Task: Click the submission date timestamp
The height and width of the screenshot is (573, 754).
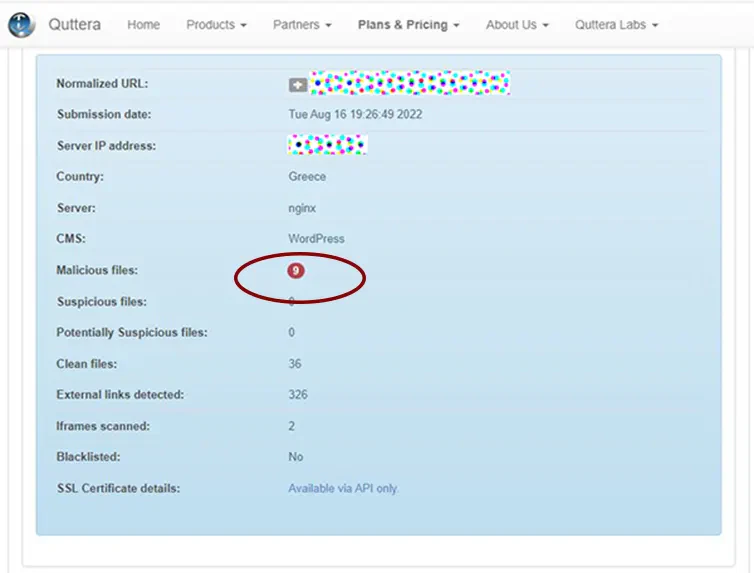Action: (355, 114)
